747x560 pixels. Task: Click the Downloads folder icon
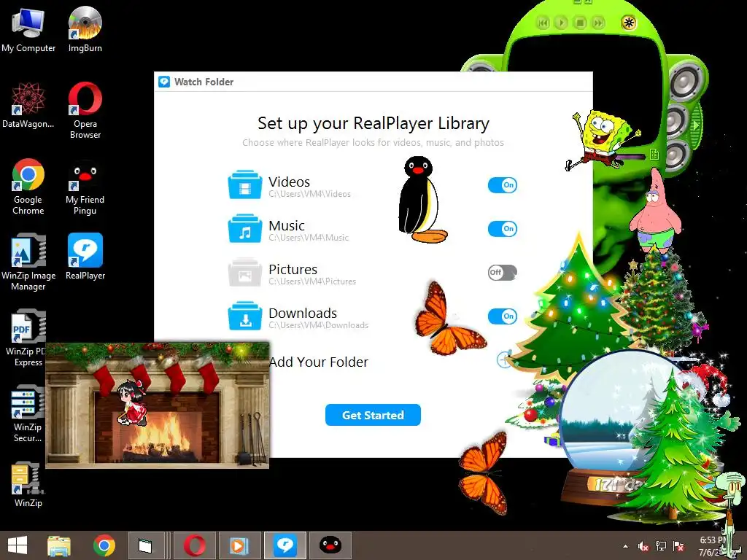[x=245, y=316]
